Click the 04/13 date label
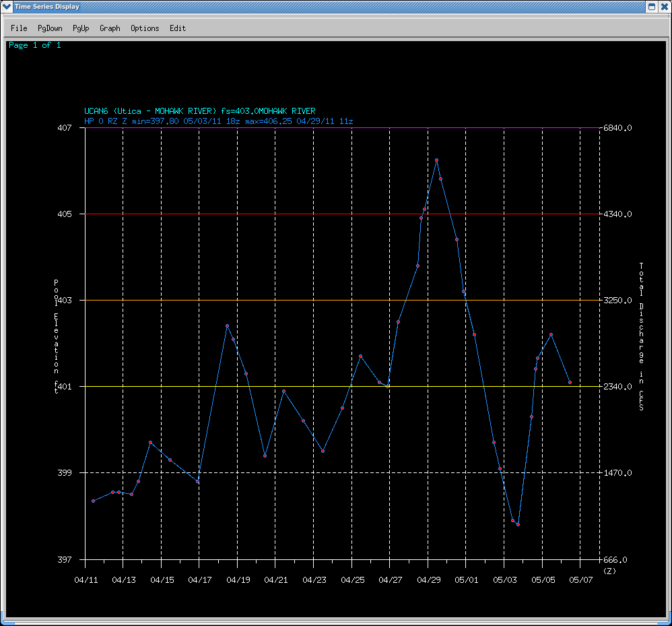 coord(124,580)
